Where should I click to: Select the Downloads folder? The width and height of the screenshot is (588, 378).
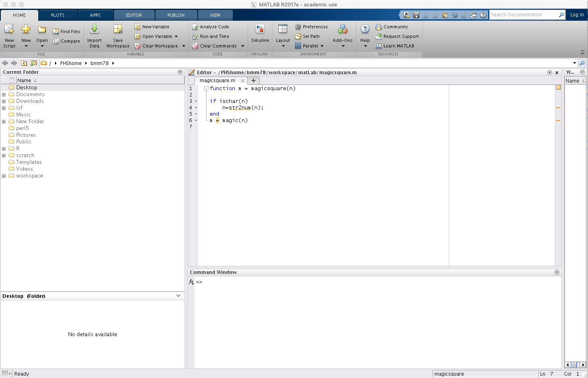click(30, 101)
